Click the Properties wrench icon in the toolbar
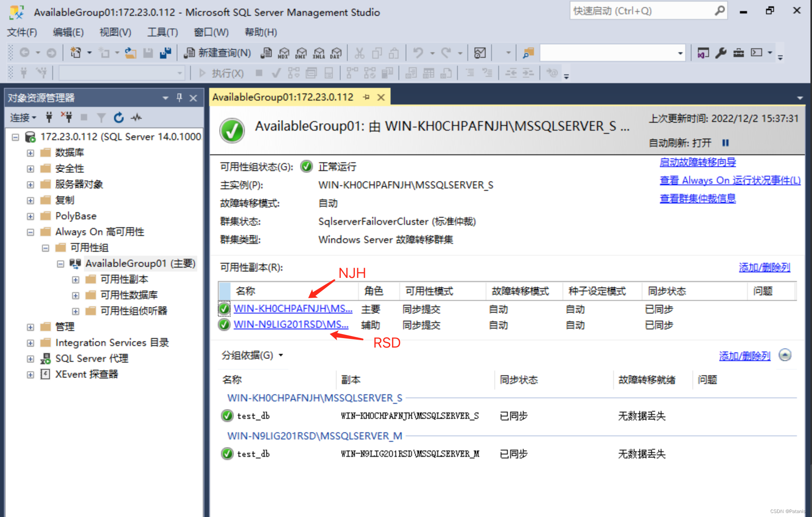Screen dimensions: 812x517 (x=721, y=53)
